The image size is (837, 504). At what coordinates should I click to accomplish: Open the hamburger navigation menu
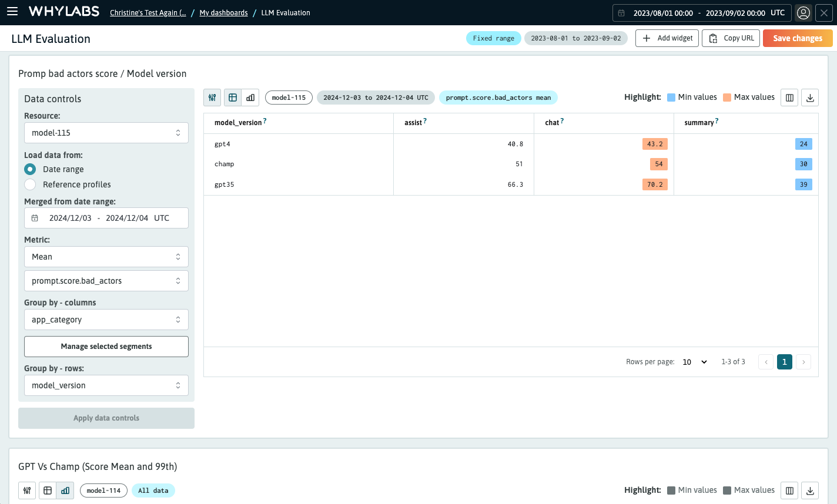click(x=12, y=12)
